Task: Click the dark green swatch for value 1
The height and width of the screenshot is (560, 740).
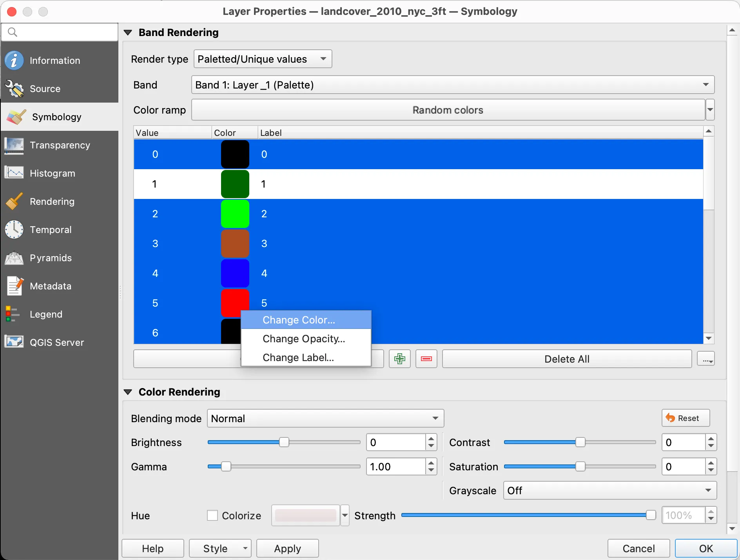Action: (235, 184)
